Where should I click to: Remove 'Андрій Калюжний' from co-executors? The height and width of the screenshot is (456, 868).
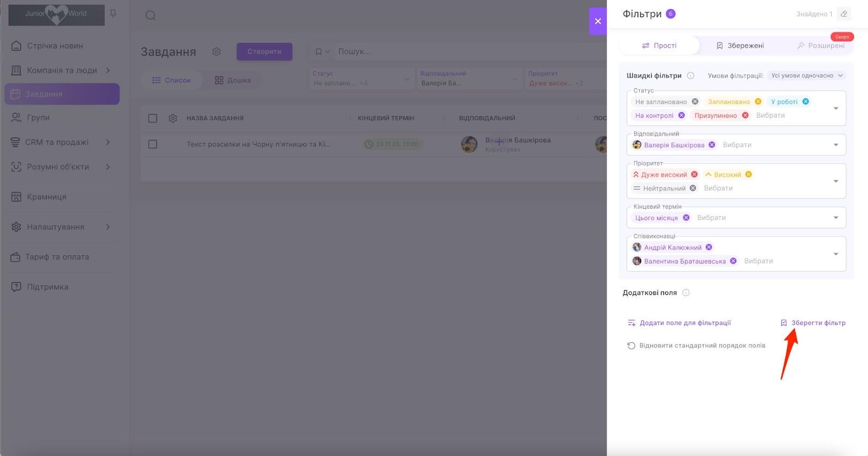[709, 247]
